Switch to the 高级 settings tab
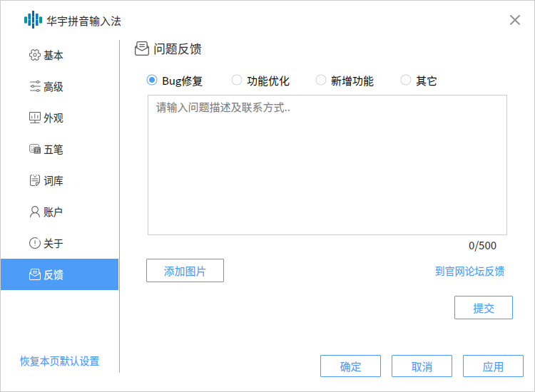This screenshot has height=392, width=535. 60,86
